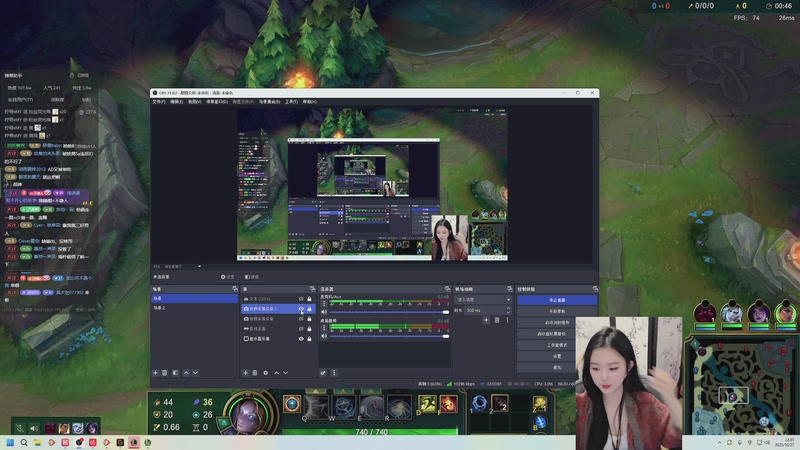Pop out the Sources dock

[x=312, y=289]
